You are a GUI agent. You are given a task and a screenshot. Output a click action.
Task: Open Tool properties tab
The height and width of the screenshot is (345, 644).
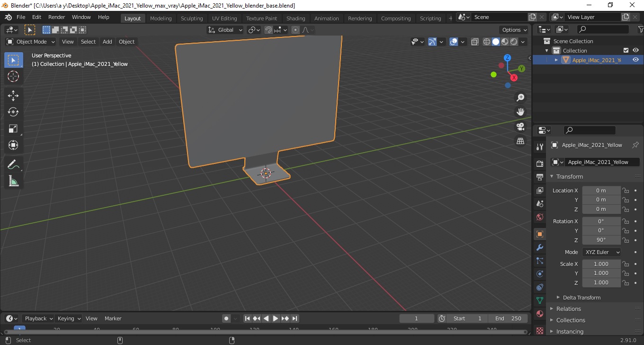[x=540, y=146]
